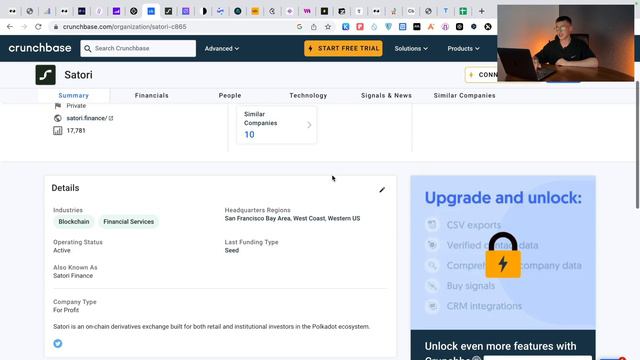Click the Financial Services industry tag
This screenshot has width=640, height=360.
click(129, 222)
